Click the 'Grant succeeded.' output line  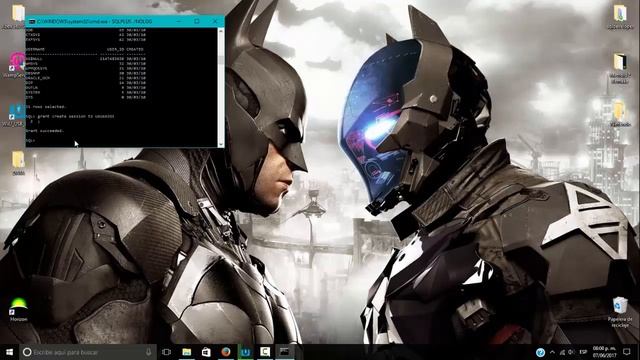[x=45, y=131]
